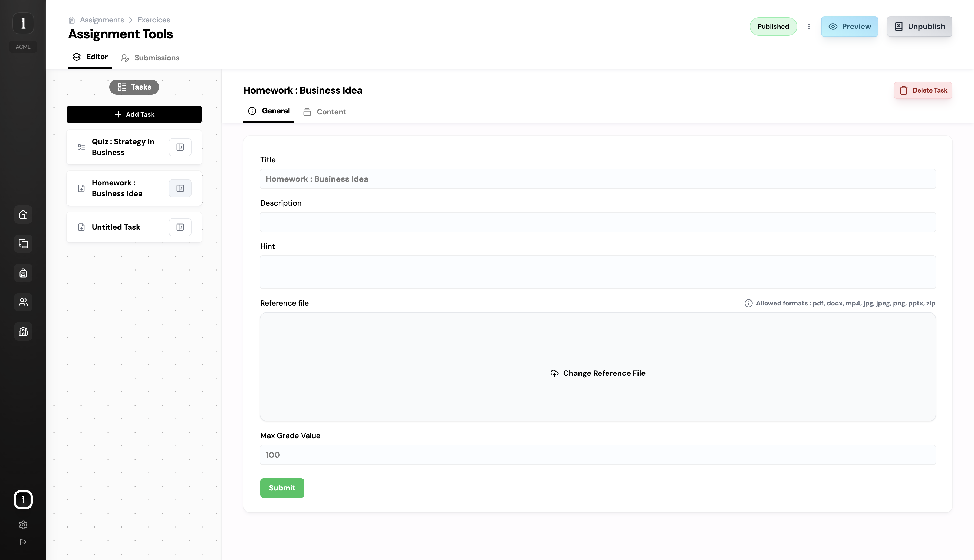Focus the Description input field
Viewport: 974px width, 560px height.
click(x=598, y=222)
